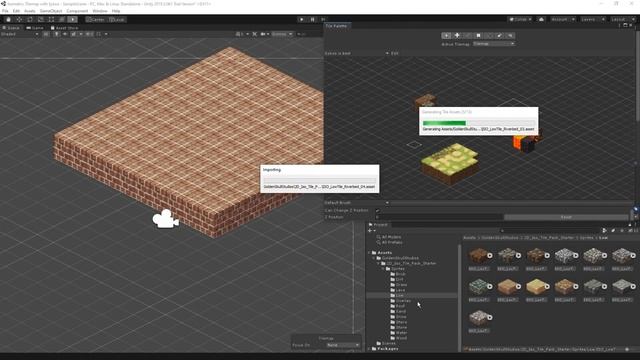Select the Tile Palette selection tool

447,36
